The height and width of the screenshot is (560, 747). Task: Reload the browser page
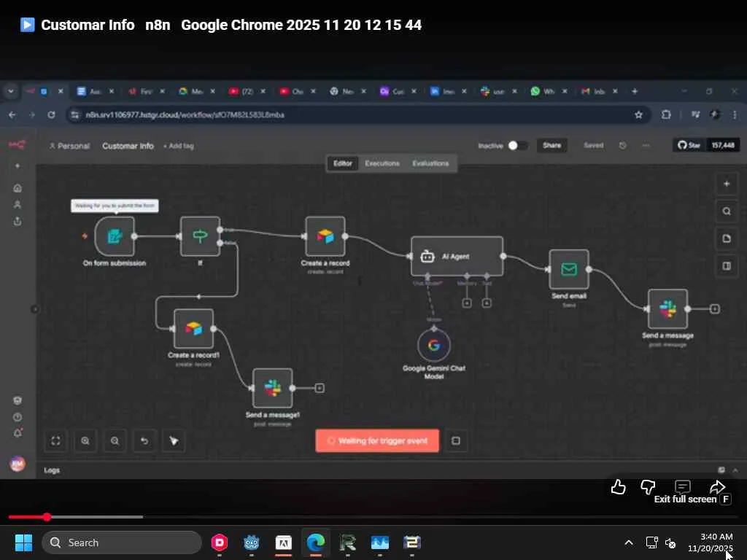[x=52, y=114]
